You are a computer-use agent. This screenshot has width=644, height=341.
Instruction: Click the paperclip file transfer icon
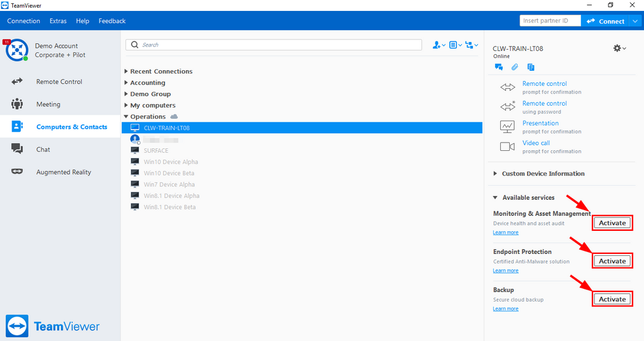pos(515,67)
